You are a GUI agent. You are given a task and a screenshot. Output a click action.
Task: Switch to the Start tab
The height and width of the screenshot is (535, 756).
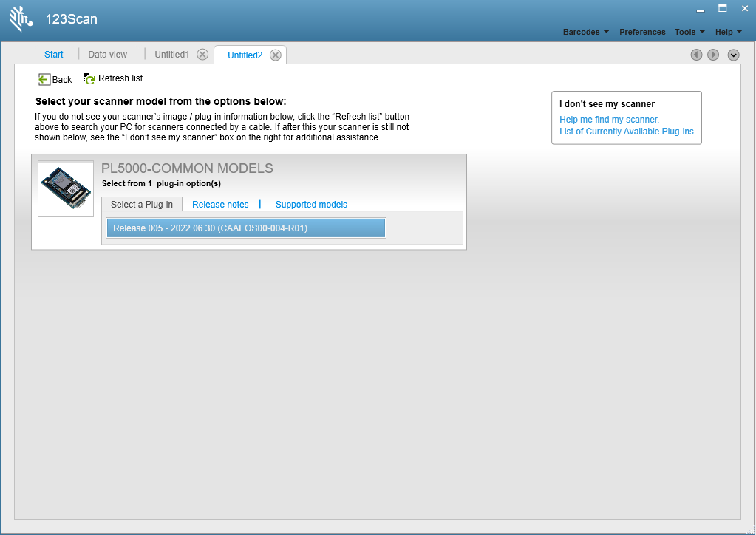[53, 55]
